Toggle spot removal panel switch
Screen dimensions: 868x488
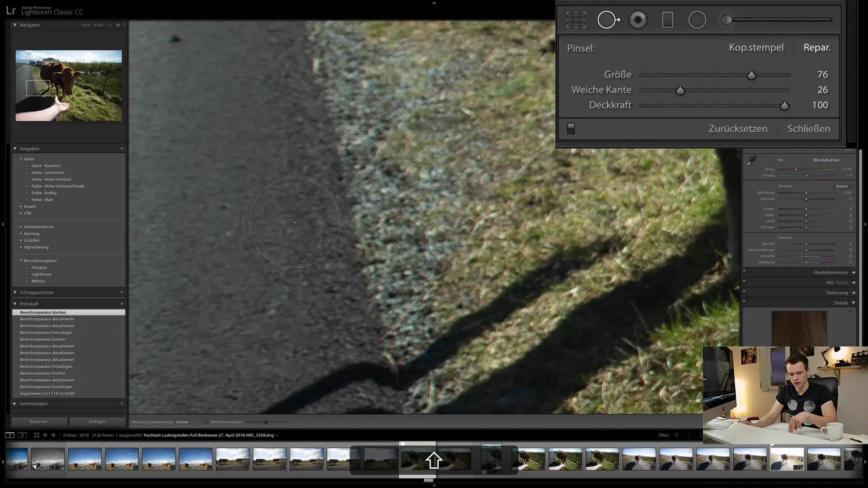(571, 128)
